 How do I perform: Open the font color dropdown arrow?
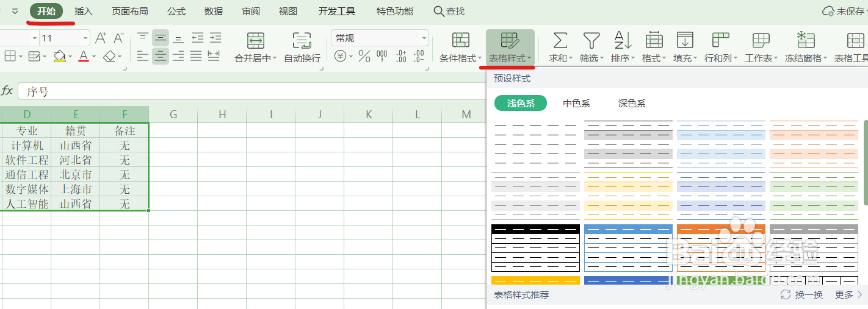pyautogui.click(x=93, y=57)
